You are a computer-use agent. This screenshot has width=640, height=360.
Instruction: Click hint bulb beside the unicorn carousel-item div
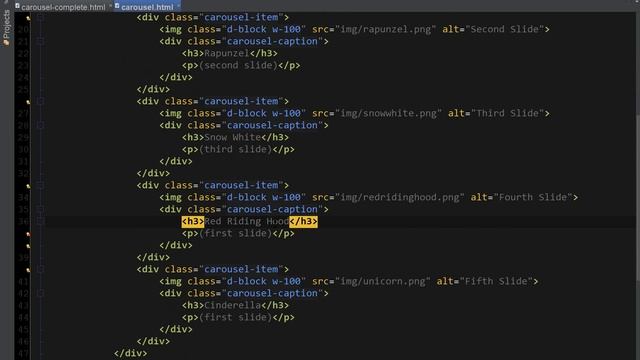(x=28, y=270)
